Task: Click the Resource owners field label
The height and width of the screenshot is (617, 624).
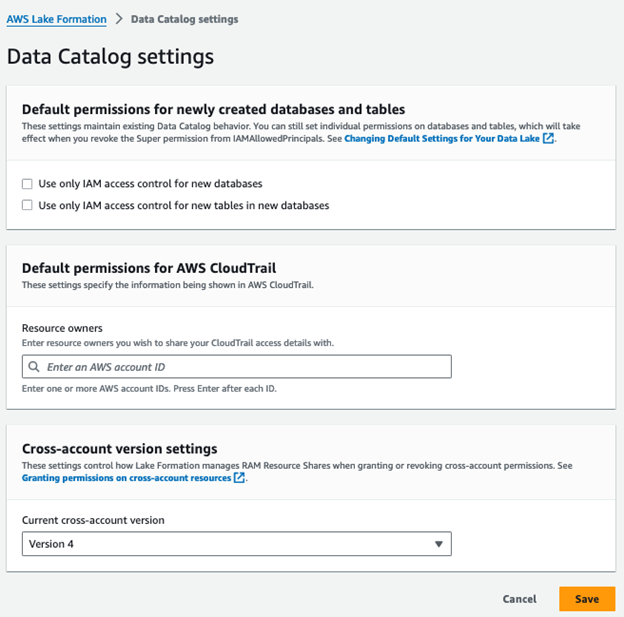Action: tap(62, 327)
